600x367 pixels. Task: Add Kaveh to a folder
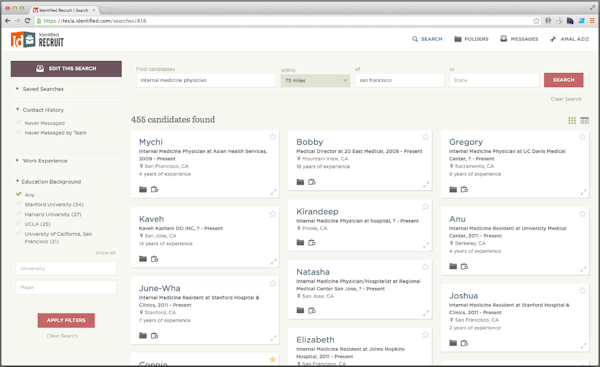[x=143, y=259]
